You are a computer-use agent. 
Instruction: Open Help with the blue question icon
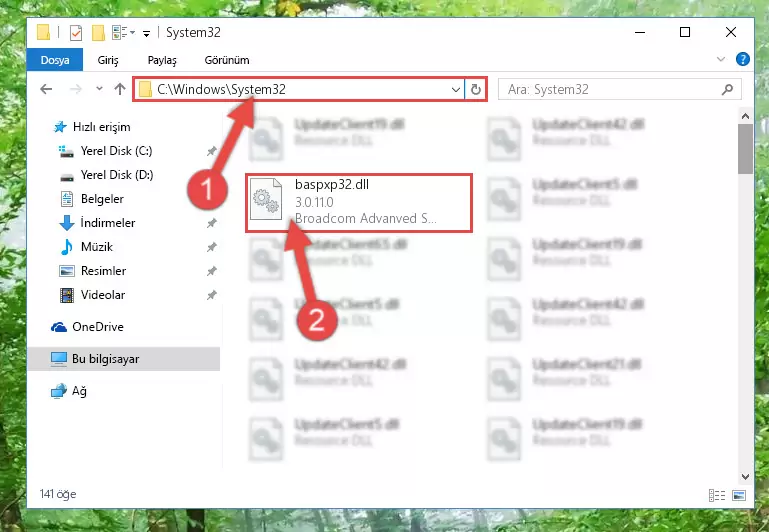point(743,59)
